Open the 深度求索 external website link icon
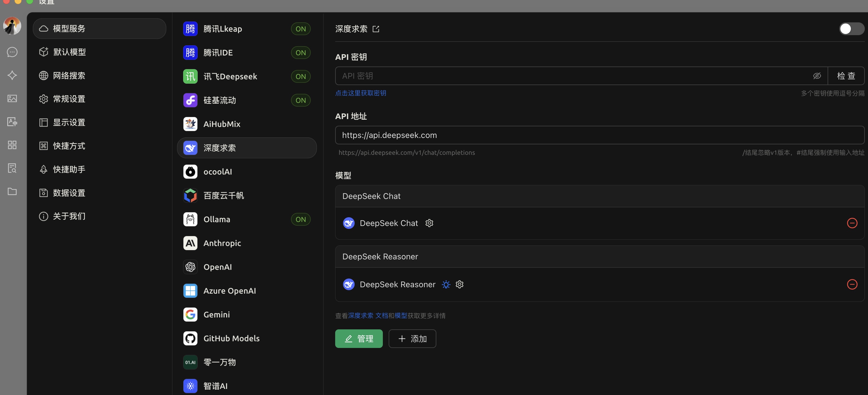Image resolution: width=868 pixels, height=395 pixels. [376, 29]
